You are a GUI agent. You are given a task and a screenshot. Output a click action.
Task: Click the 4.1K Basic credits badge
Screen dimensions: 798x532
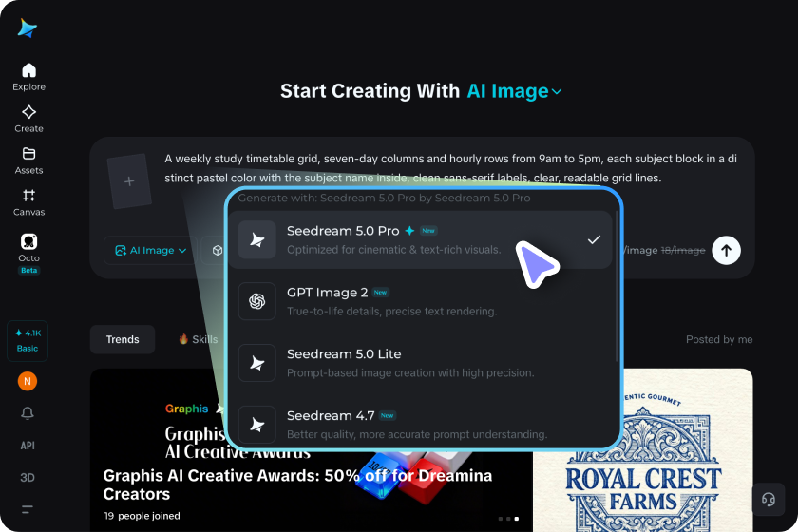point(28,341)
